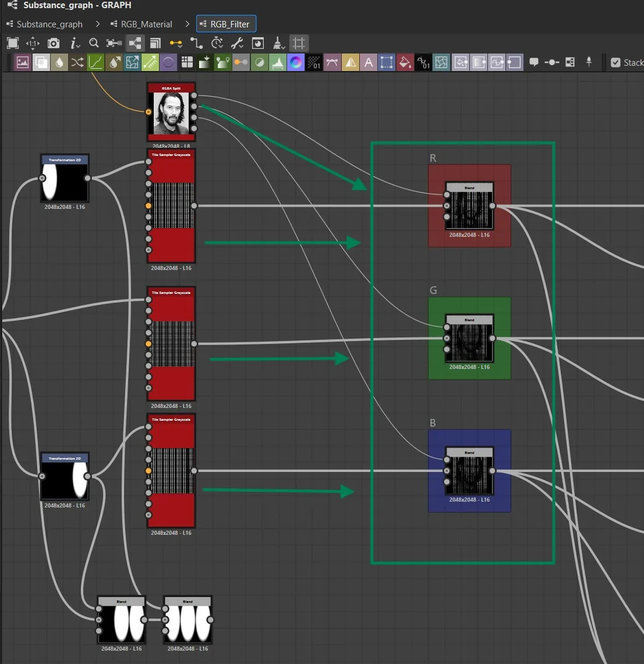This screenshot has width=644, height=664.
Task: Open the orange link display dropdown
Action: coord(176,43)
